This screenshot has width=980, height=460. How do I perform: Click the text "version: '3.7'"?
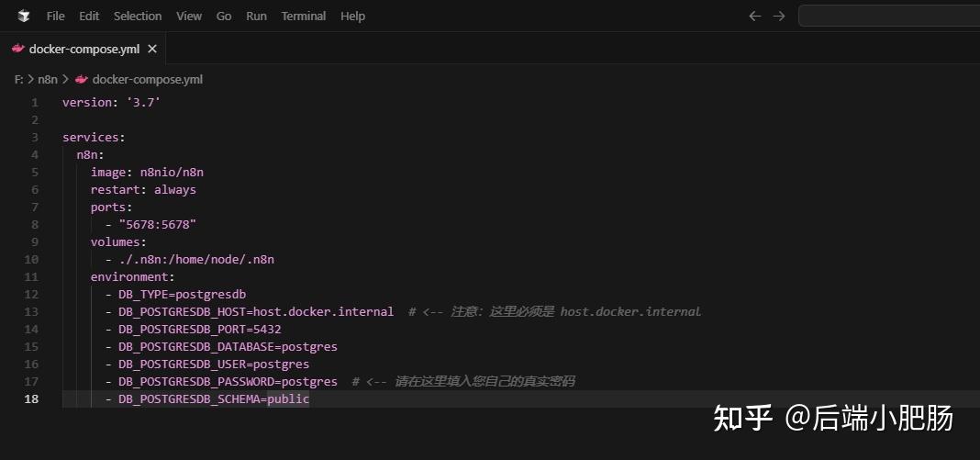pyautogui.click(x=112, y=103)
